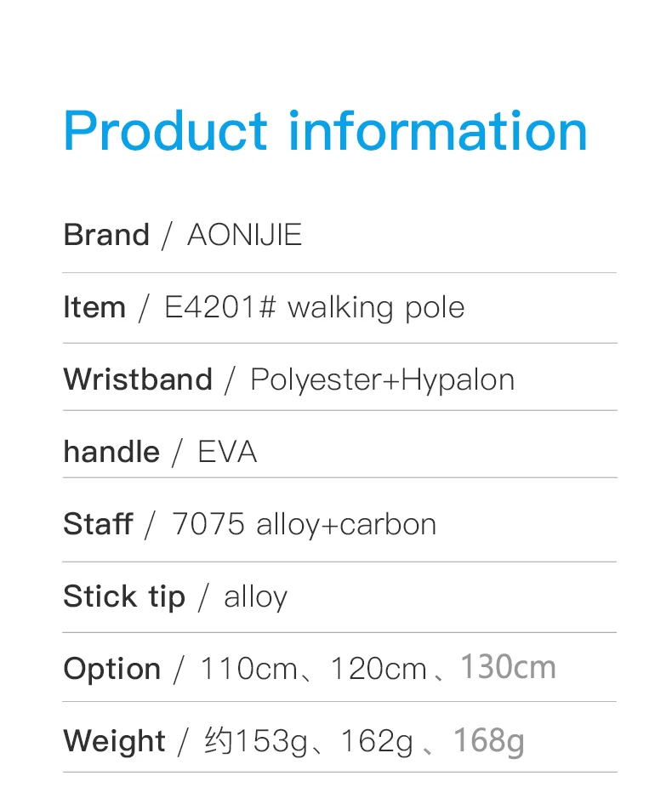Select the Polyester+Hypalon material text
The height and width of the screenshot is (793, 672).
[x=382, y=379]
